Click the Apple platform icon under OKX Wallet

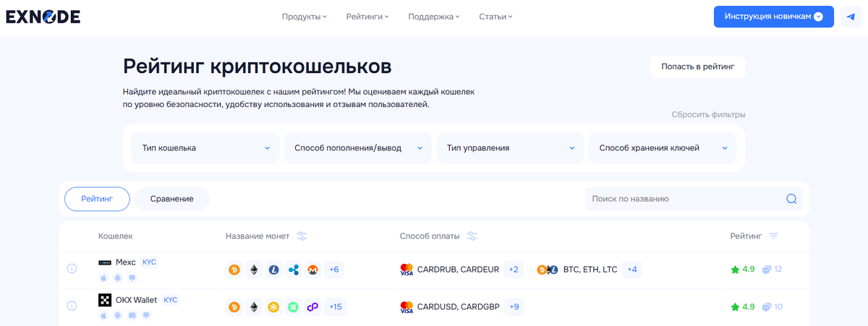103,315
